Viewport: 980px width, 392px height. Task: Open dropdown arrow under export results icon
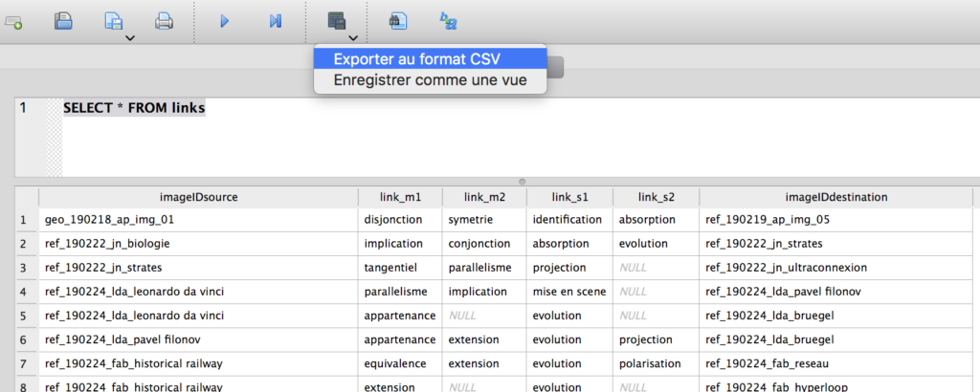[x=353, y=38]
